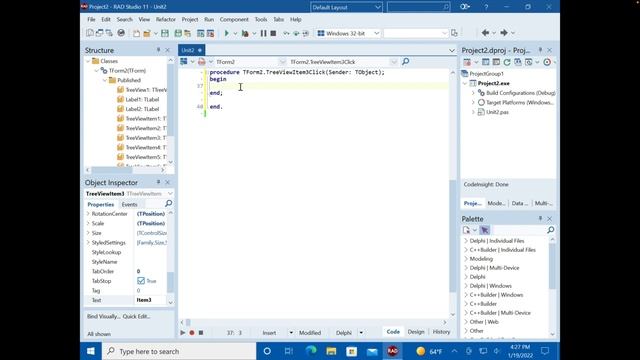Create a new item in toolbar
The width and height of the screenshot is (640, 360).
136,33
